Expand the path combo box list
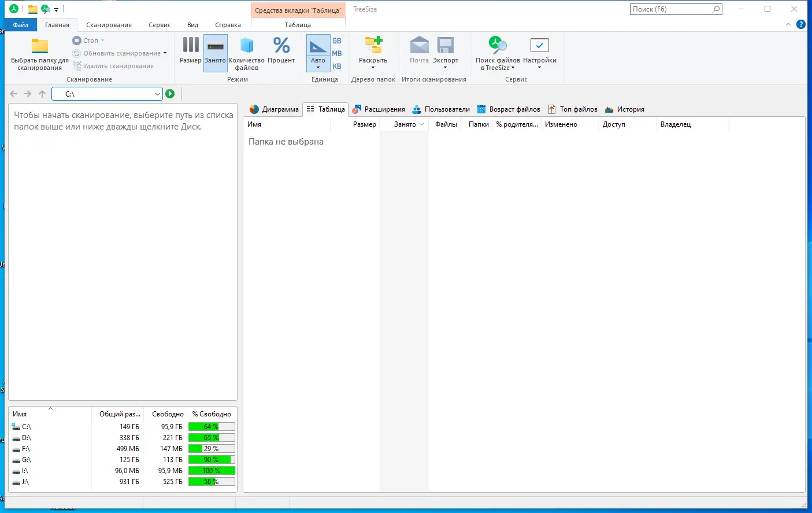 (157, 93)
